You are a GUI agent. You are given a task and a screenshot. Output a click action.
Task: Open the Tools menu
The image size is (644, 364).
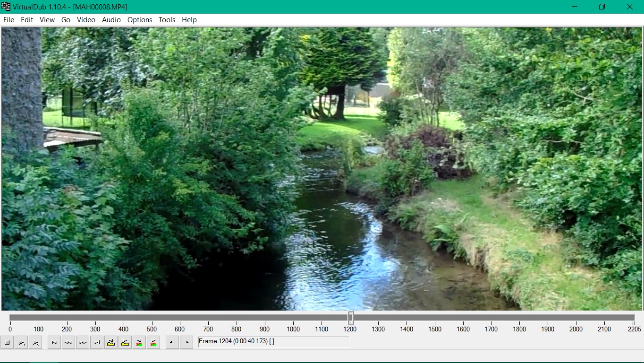(167, 20)
